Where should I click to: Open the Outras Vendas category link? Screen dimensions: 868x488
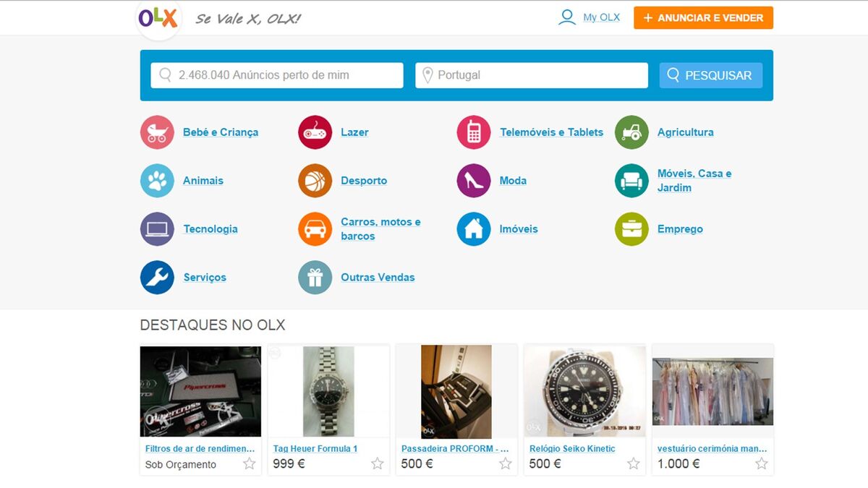point(378,278)
